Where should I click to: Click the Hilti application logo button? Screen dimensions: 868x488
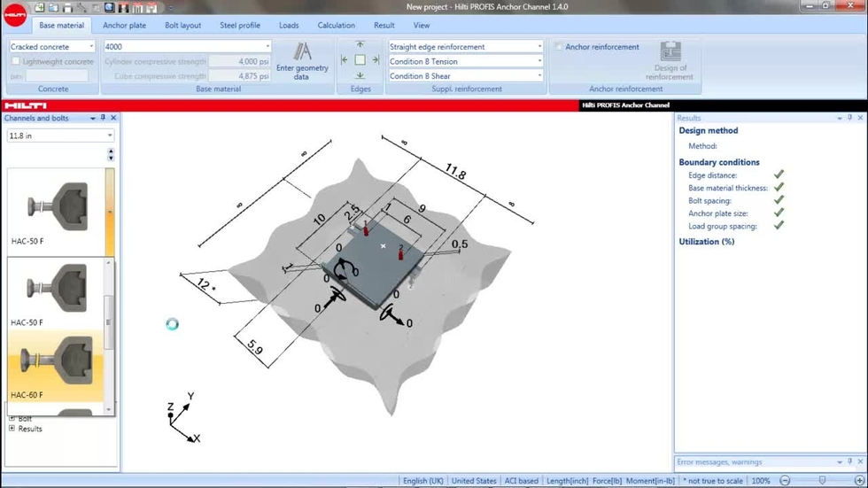[x=15, y=15]
